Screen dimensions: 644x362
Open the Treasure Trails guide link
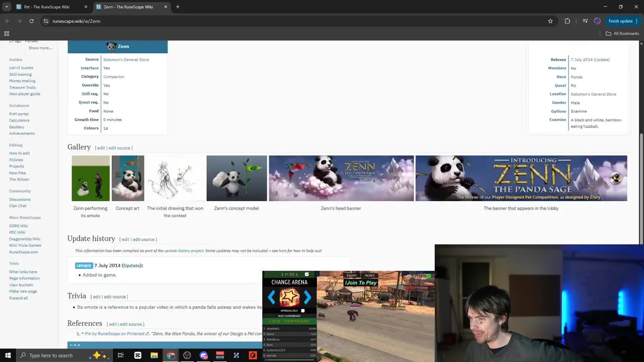point(22,87)
